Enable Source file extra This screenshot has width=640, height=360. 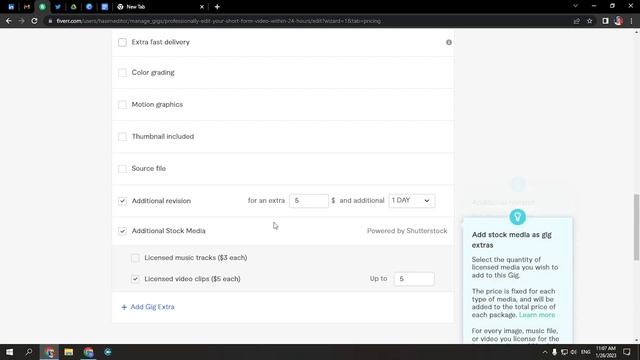click(x=122, y=169)
